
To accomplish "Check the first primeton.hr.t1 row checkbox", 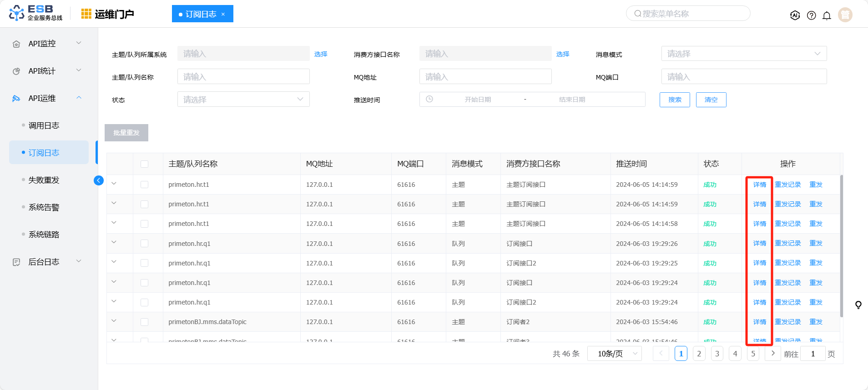I will (144, 185).
